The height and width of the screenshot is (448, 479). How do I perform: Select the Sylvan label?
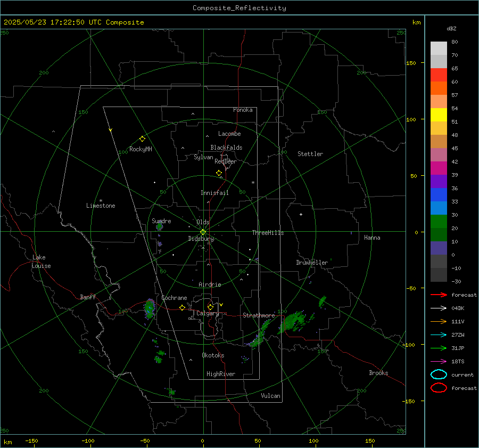203,157
